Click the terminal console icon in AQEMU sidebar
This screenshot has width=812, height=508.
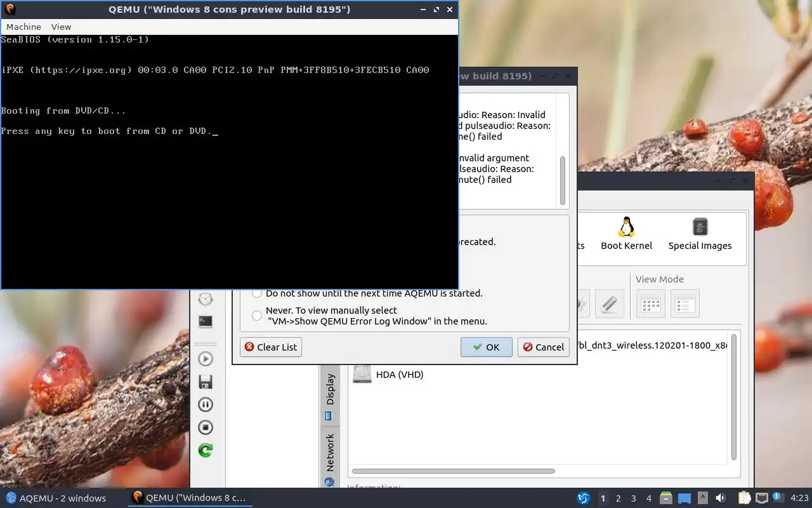coord(206,321)
